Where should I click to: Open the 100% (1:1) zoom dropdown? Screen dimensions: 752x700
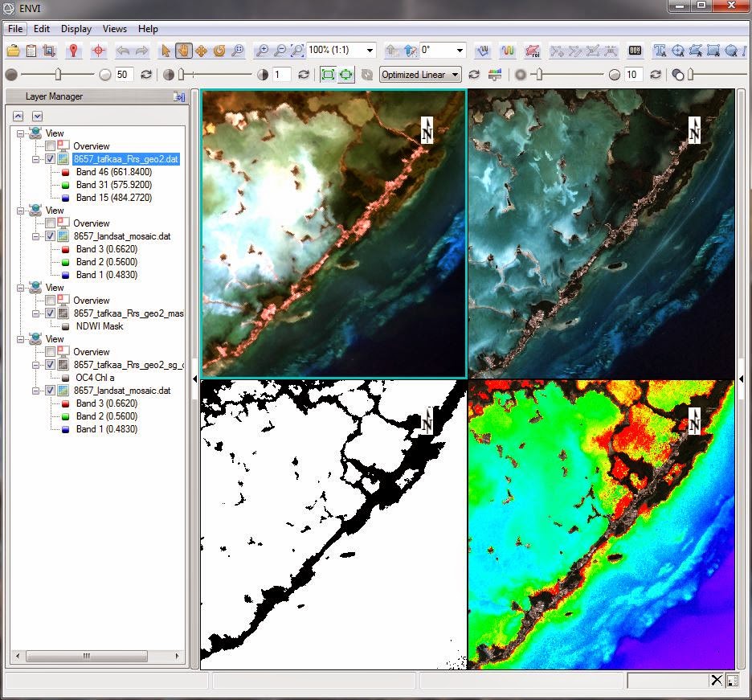point(369,51)
